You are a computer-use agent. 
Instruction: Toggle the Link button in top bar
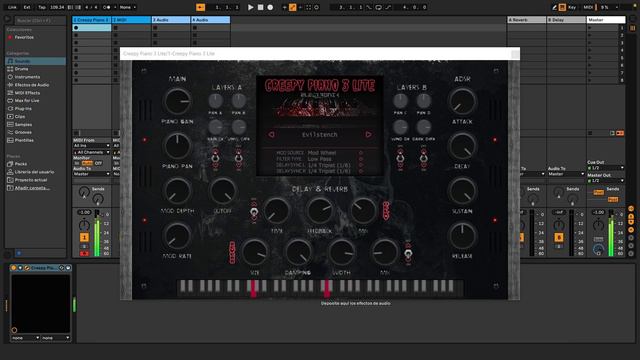click(x=12, y=7)
